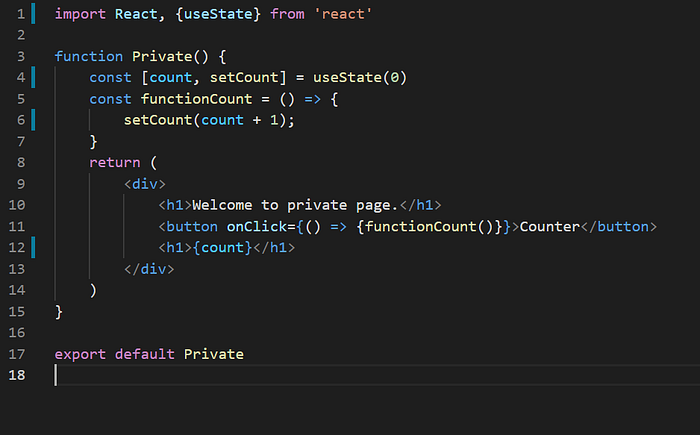Click 'Private' in the function declaration

coord(162,56)
